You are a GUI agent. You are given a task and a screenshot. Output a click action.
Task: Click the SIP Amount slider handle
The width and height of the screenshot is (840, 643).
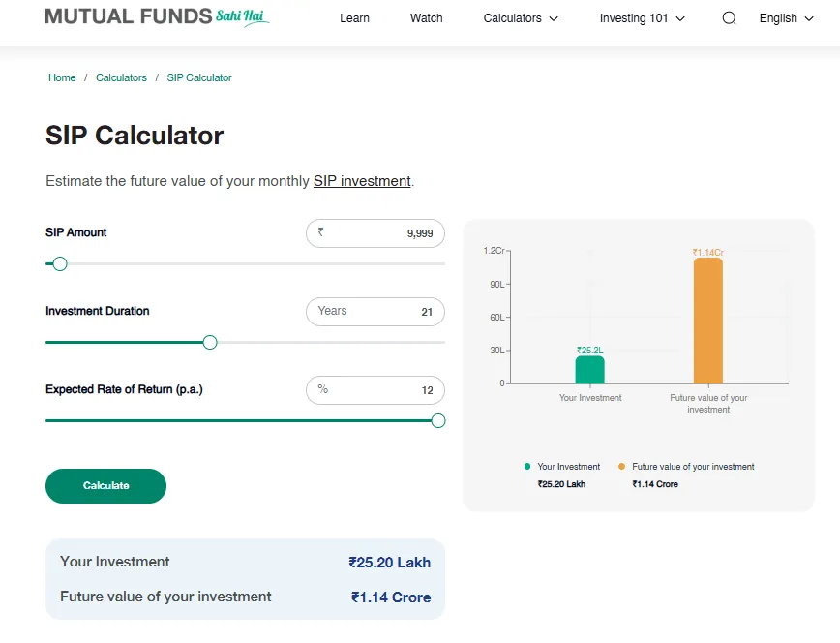pyautogui.click(x=60, y=263)
